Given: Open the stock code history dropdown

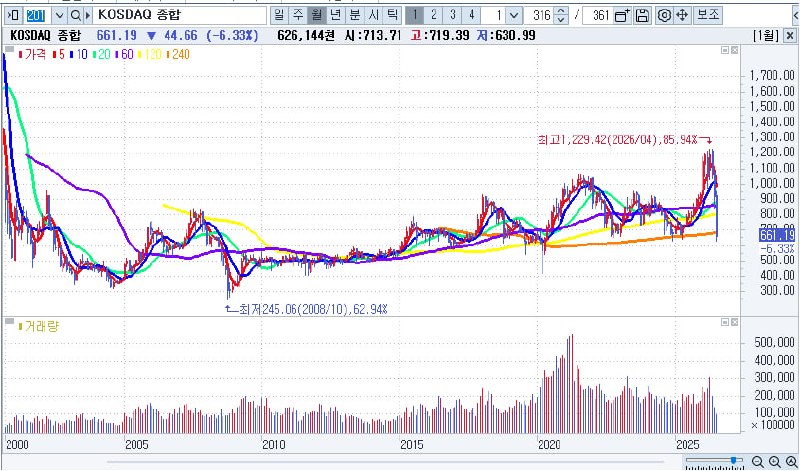Looking at the screenshot, I should pyautogui.click(x=59, y=16).
